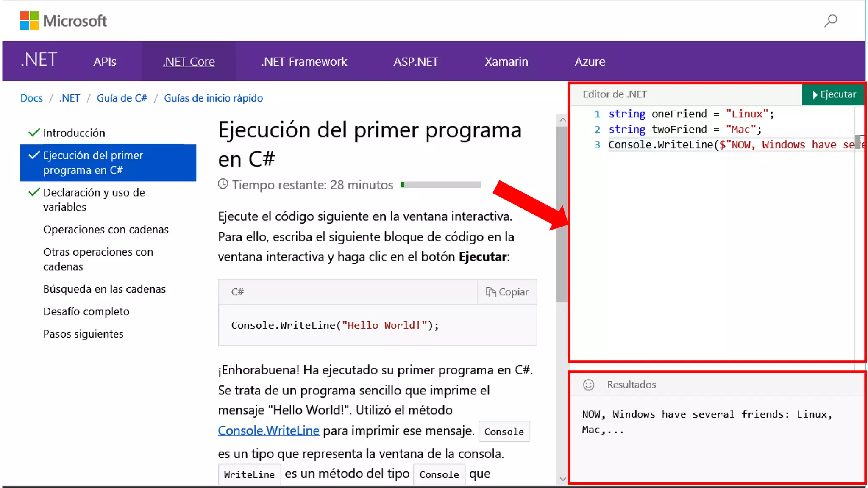868x488 pixels.
Task: Click the remaining-time progress bar
Action: [x=441, y=185]
